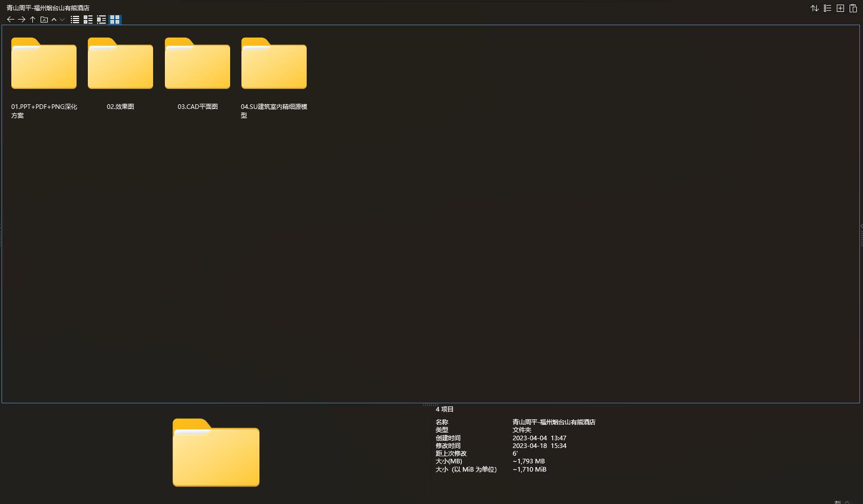Image resolution: width=863 pixels, height=504 pixels.
Task: Click the size value ~1,710 MiB
Action: coord(529,470)
